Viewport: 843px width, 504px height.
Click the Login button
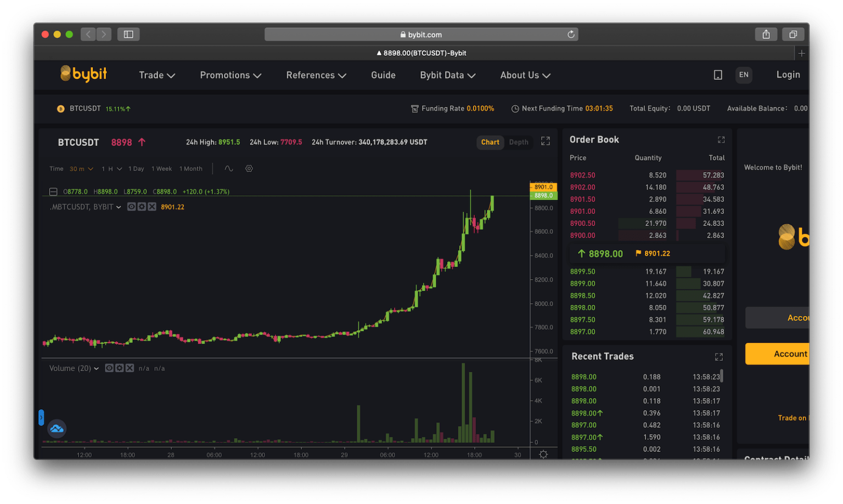788,75
